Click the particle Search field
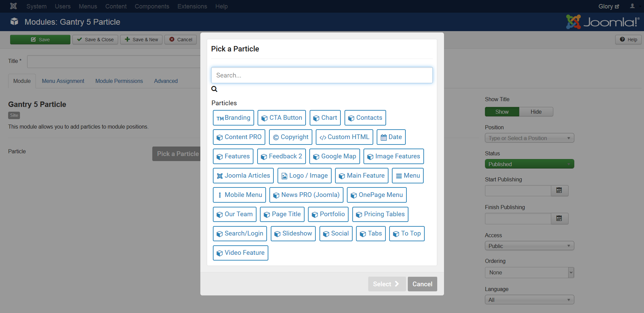 [x=321, y=75]
